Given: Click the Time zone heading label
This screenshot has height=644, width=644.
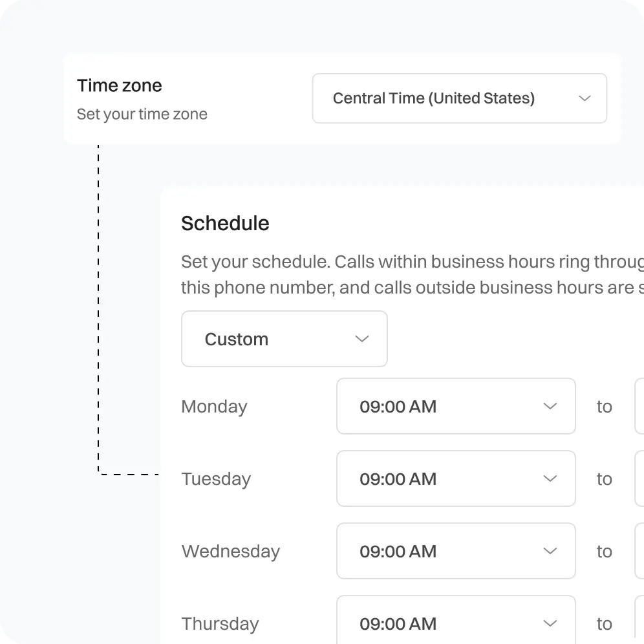Looking at the screenshot, I should point(120,85).
